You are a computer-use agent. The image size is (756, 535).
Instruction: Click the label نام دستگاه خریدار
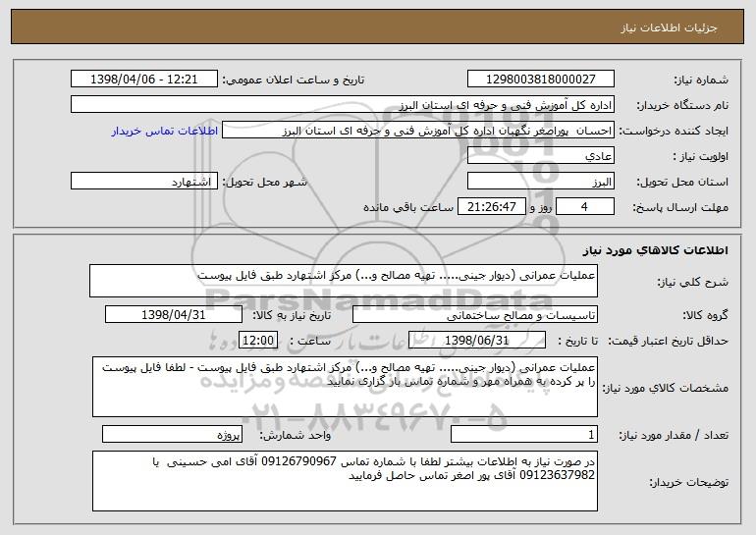point(683,105)
